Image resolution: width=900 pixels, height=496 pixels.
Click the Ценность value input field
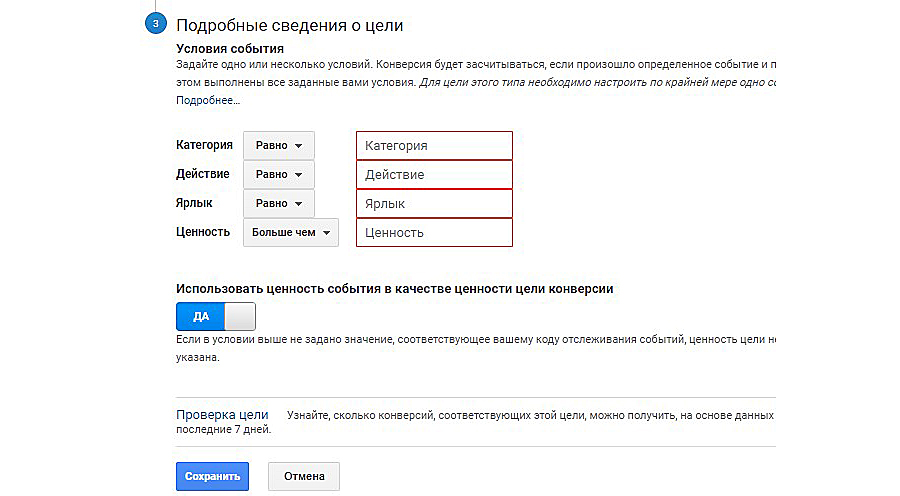(434, 233)
